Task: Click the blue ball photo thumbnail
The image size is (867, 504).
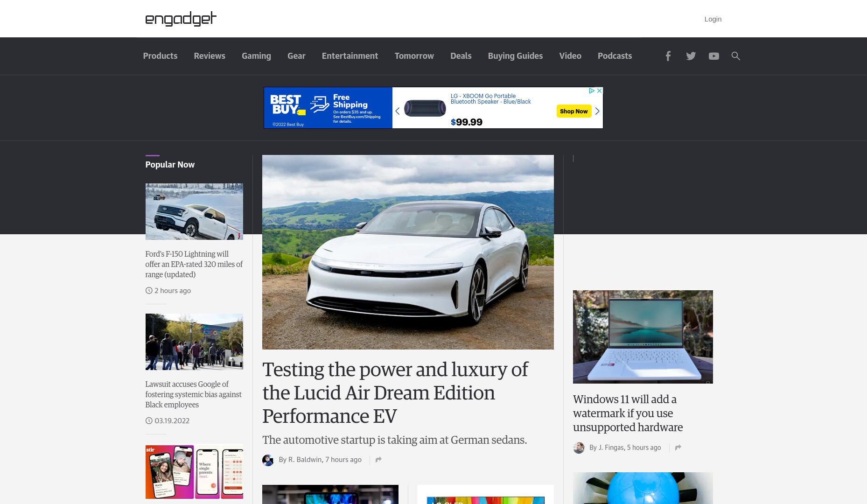Action: point(643,488)
